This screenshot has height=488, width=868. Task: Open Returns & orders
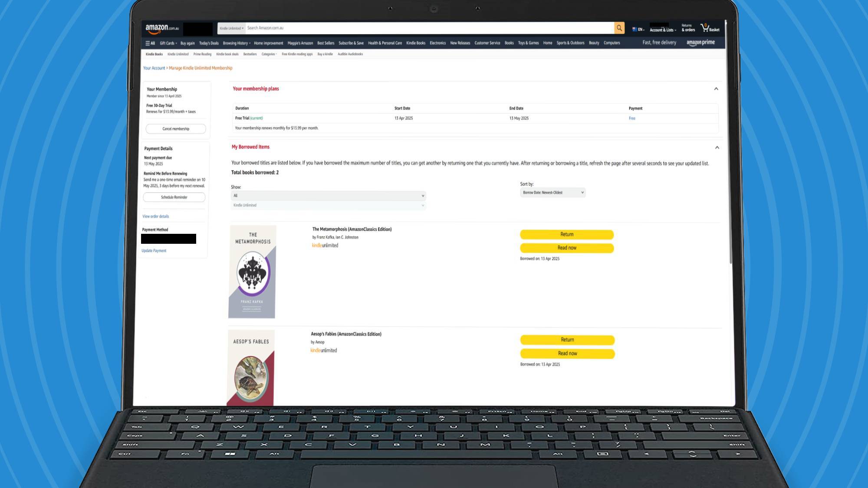pos(688,28)
